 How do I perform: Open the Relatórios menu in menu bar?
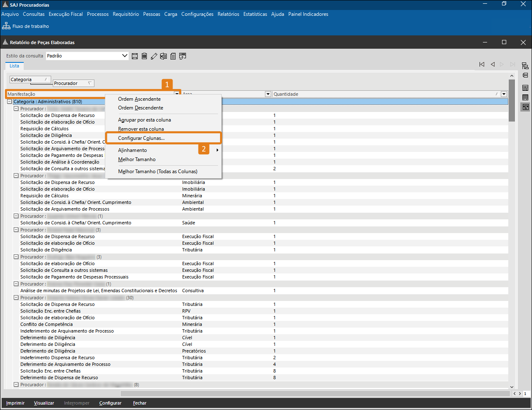click(228, 14)
